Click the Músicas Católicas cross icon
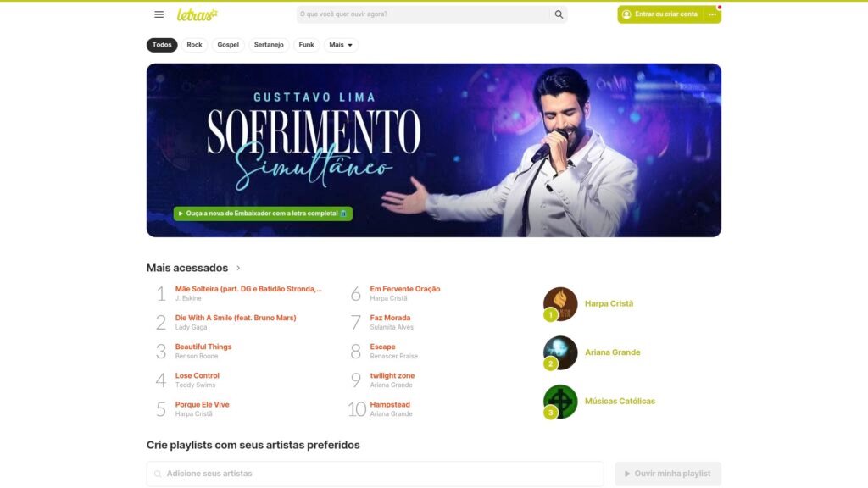This screenshot has height=488, width=868. pos(560,401)
